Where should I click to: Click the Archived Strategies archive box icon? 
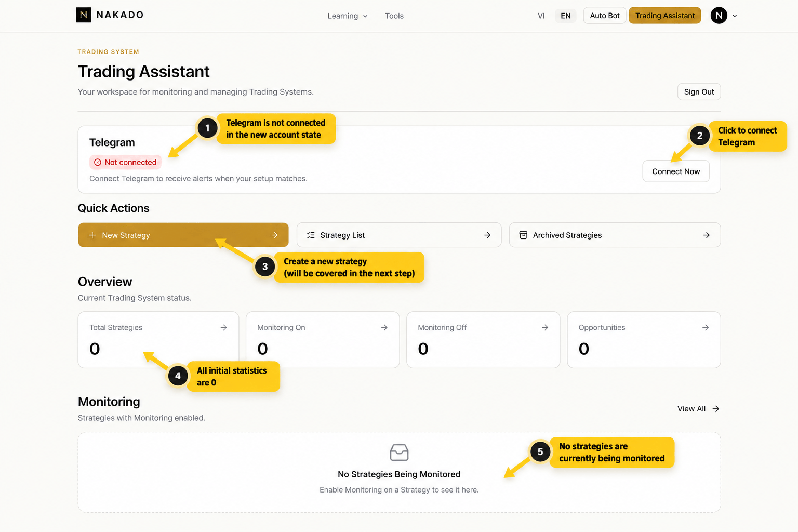point(523,235)
